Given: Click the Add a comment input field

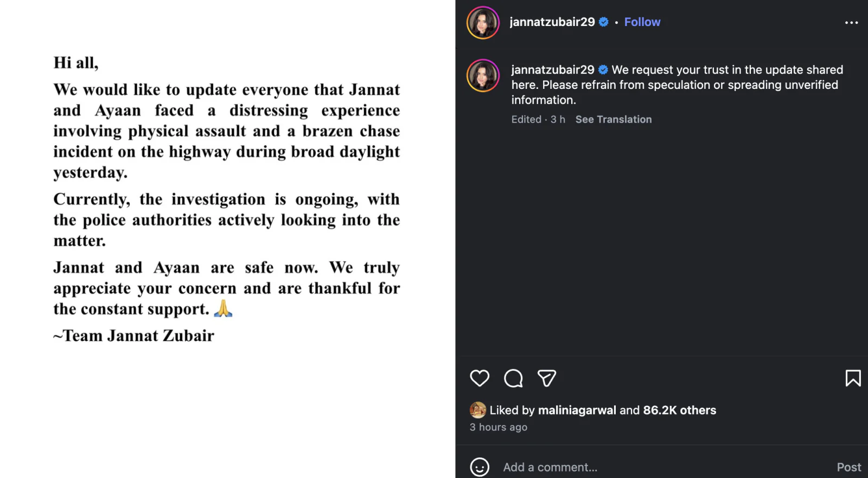Looking at the screenshot, I should click(597, 467).
